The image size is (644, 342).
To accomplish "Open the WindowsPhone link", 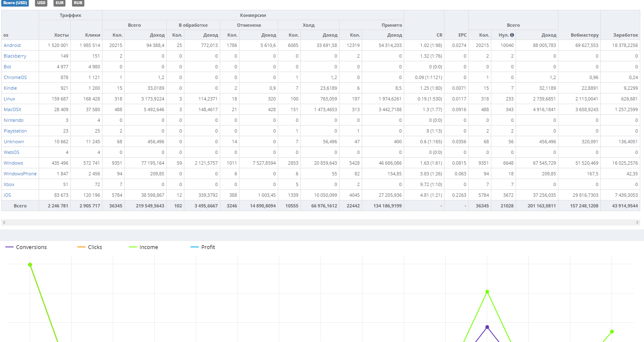I will (x=20, y=174).
